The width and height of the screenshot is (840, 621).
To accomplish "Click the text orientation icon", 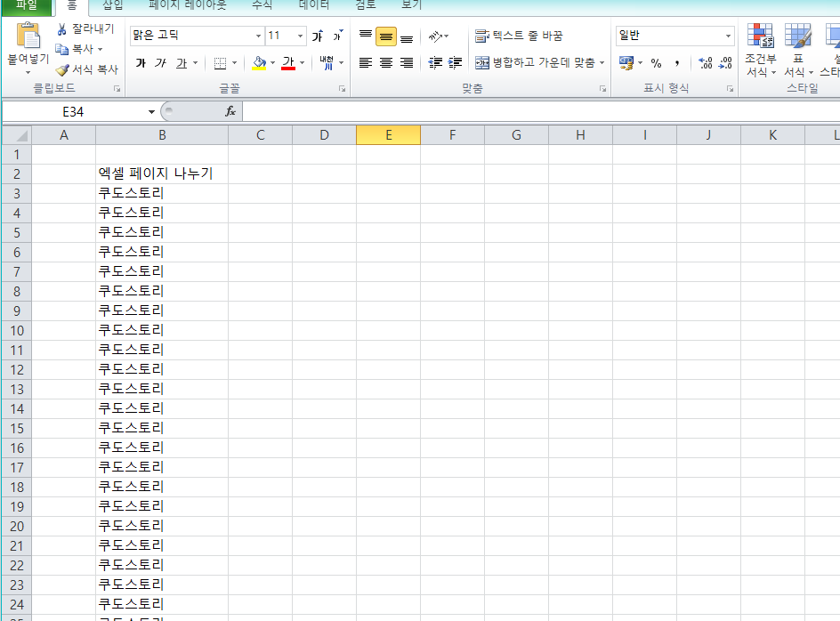I will coord(435,36).
